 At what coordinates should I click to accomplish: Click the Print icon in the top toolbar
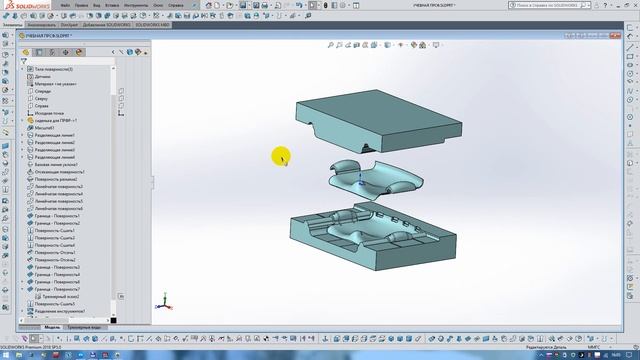(264, 5)
